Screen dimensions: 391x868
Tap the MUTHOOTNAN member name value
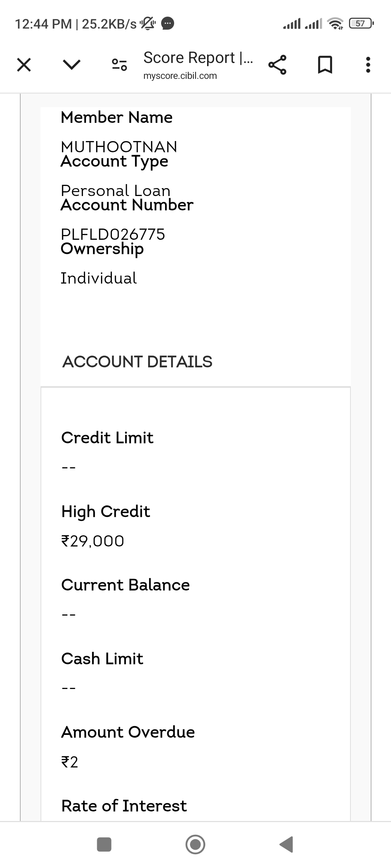click(x=119, y=147)
